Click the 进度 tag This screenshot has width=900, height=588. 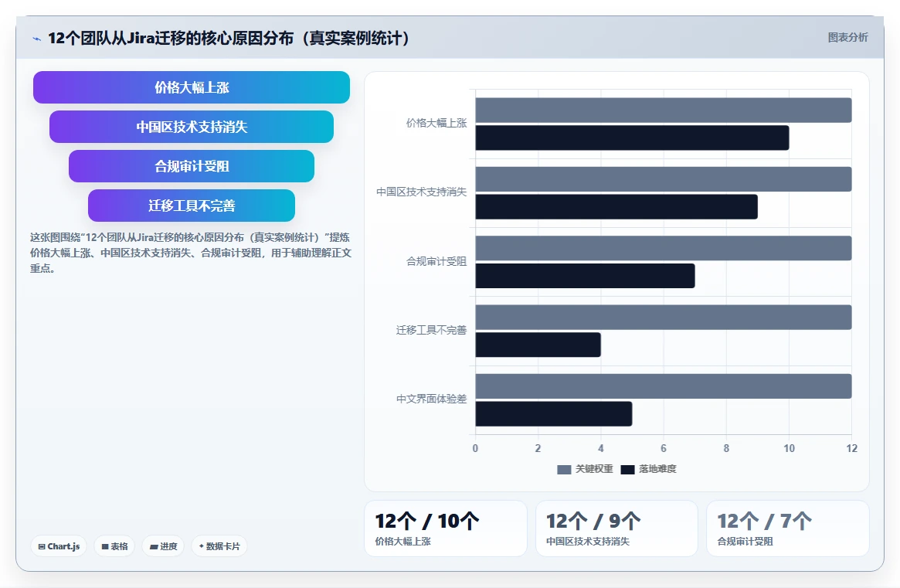[163, 546]
